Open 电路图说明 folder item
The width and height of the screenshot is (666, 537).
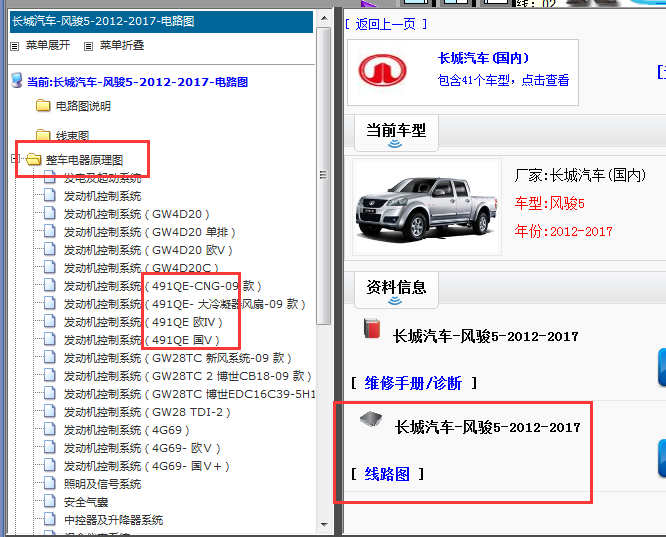click(83, 106)
